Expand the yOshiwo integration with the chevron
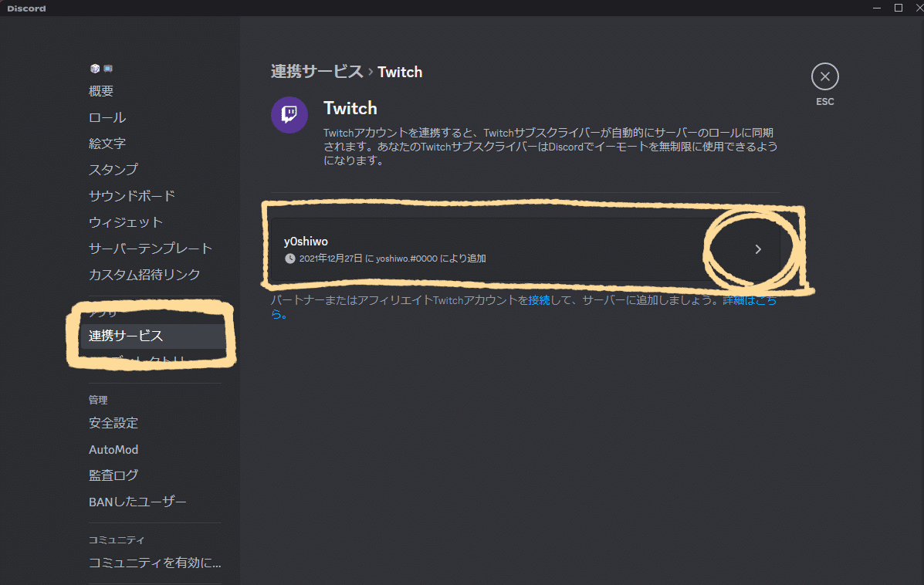 coord(757,249)
